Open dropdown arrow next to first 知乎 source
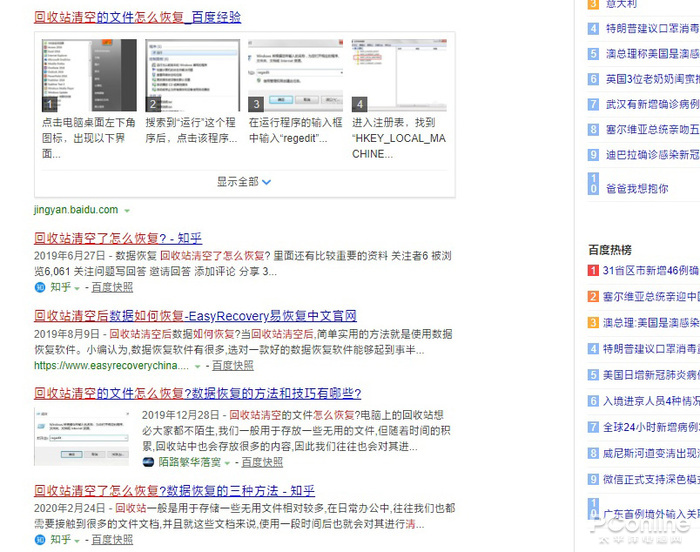Screen dimensions: 700x552 [x=77, y=288]
